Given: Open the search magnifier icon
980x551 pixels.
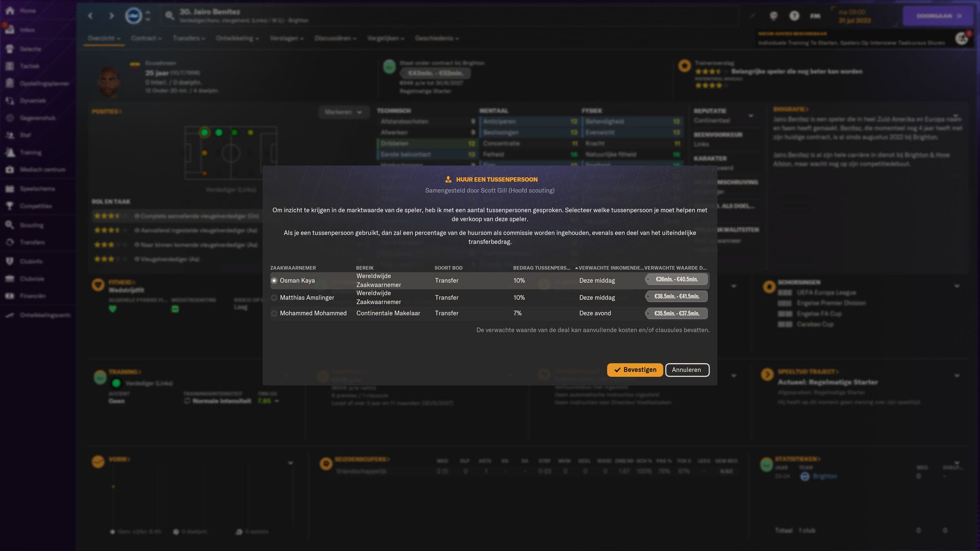Looking at the screenshot, I should [169, 16].
